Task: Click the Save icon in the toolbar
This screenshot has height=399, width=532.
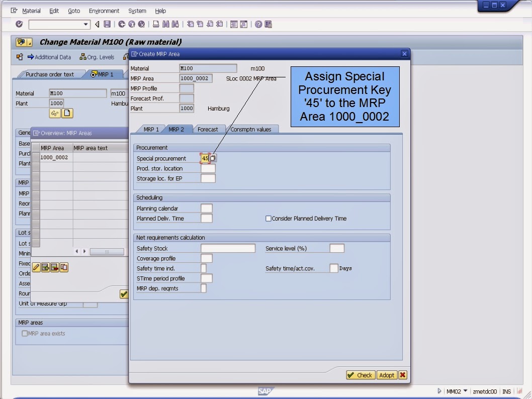Action: [107, 24]
